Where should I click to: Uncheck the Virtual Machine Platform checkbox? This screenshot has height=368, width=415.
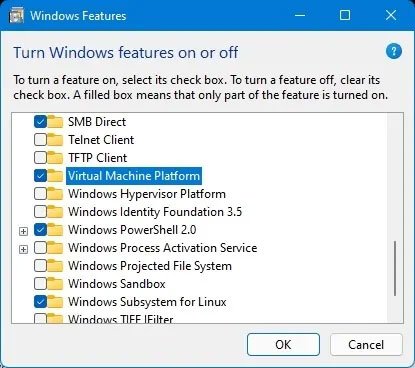coord(40,176)
